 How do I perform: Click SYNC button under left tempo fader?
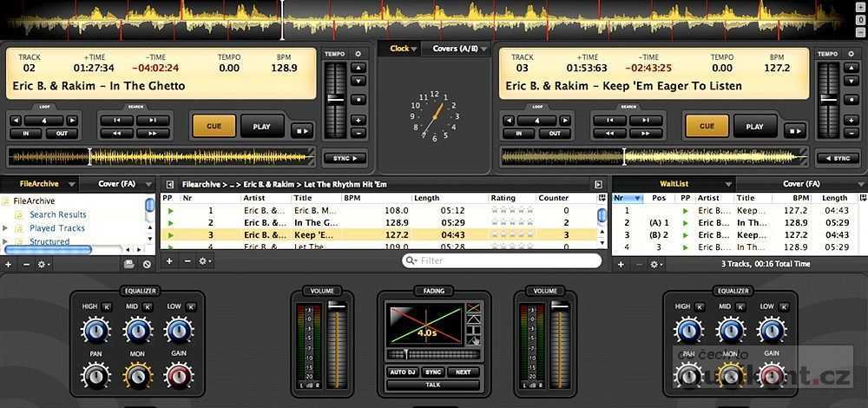coord(345,158)
